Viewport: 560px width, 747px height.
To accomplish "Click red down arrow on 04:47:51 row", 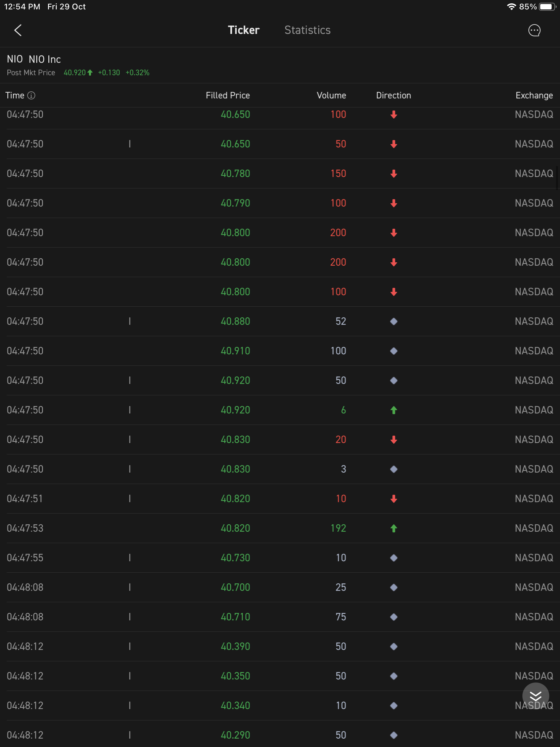I will click(393, 499).
